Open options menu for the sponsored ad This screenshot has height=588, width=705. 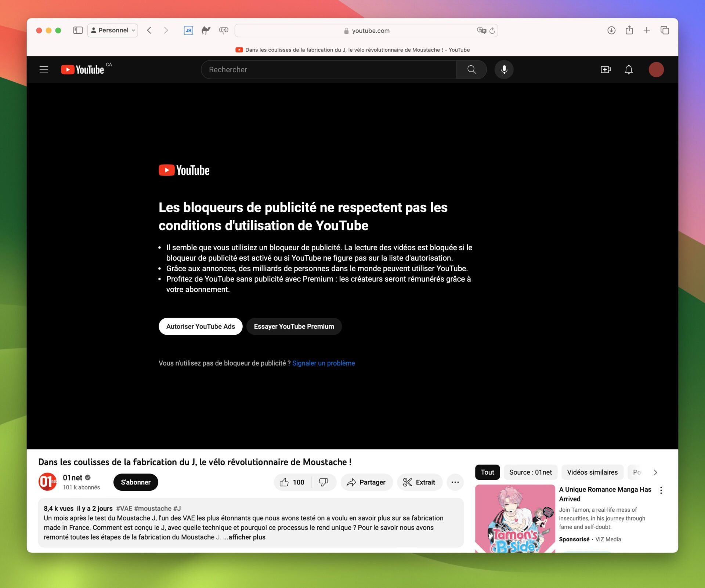(661, 490)
